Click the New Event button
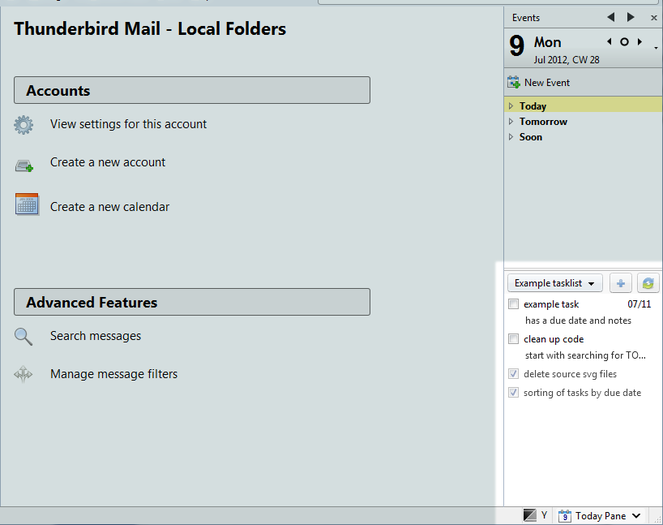The height and width of the screenshot is (525, 663). 538,83
